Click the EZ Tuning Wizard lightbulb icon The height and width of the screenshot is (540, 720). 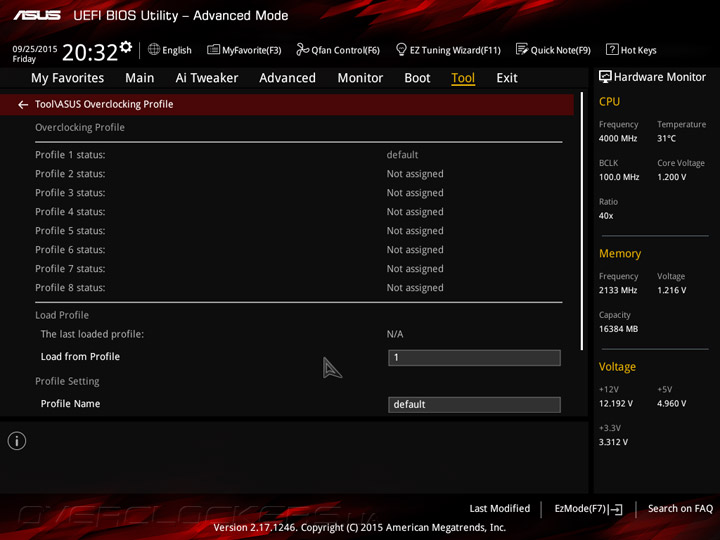pyautogui.click(x=401, y=49)
